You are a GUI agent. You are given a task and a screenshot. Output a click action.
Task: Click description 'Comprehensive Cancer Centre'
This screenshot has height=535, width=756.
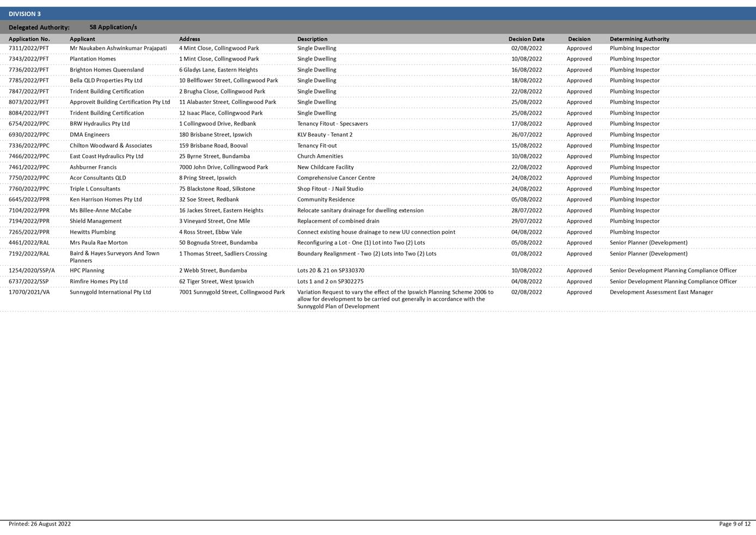(336, 178)
